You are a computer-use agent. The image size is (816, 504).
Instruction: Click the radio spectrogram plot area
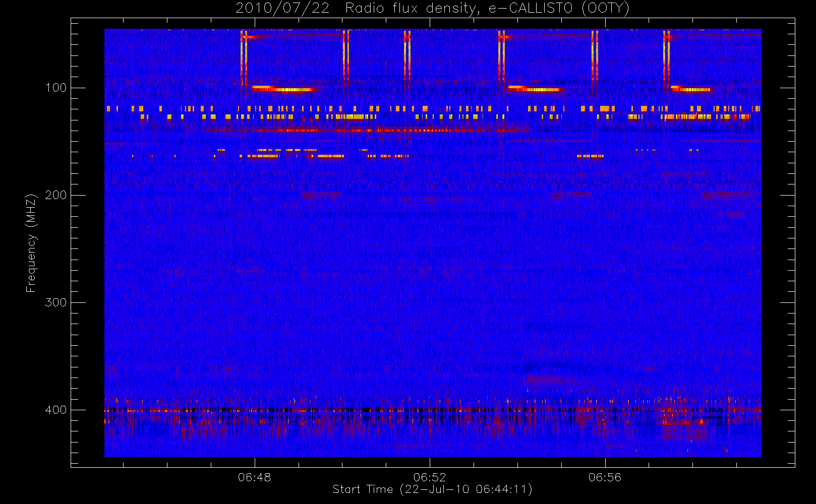click(x=433, y=243)
